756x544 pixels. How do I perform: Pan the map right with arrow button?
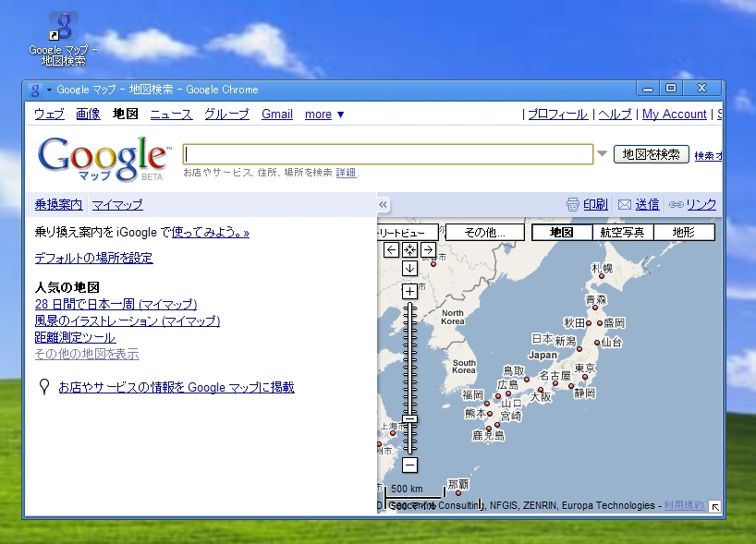pos(428,249)
